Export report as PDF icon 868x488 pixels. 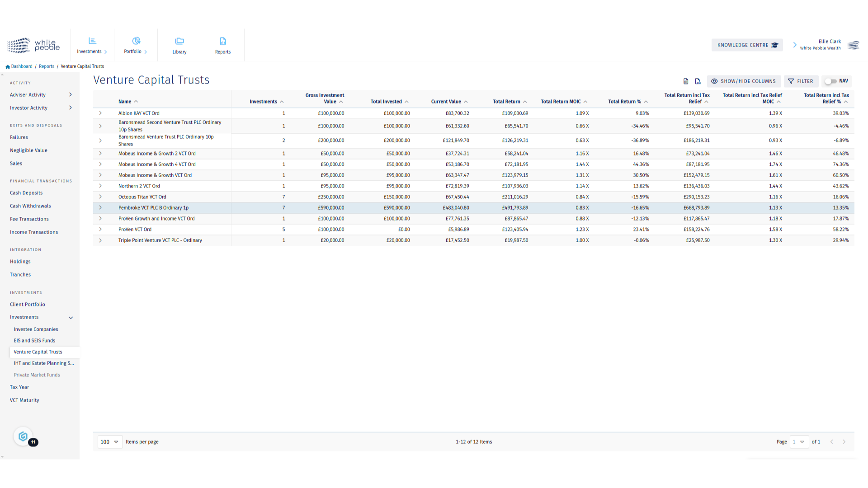click(698, 81)
